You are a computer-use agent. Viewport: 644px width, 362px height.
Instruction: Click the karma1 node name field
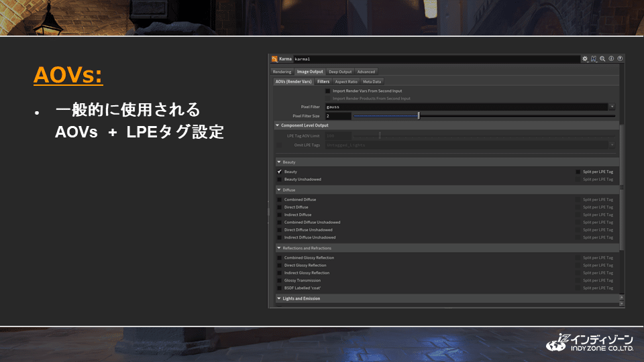[436, 59]
